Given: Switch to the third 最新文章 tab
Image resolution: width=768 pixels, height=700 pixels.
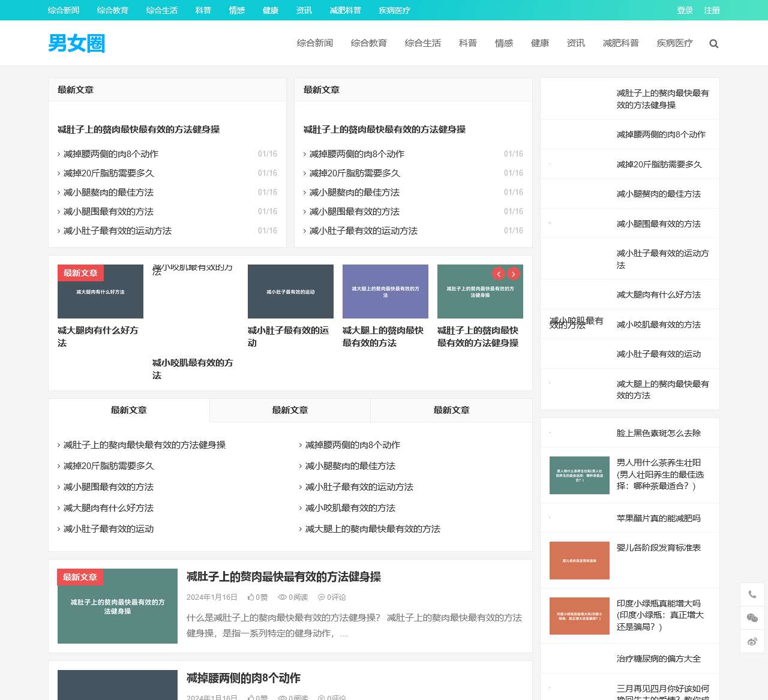Looking at the screenshot, I should 451,410.
